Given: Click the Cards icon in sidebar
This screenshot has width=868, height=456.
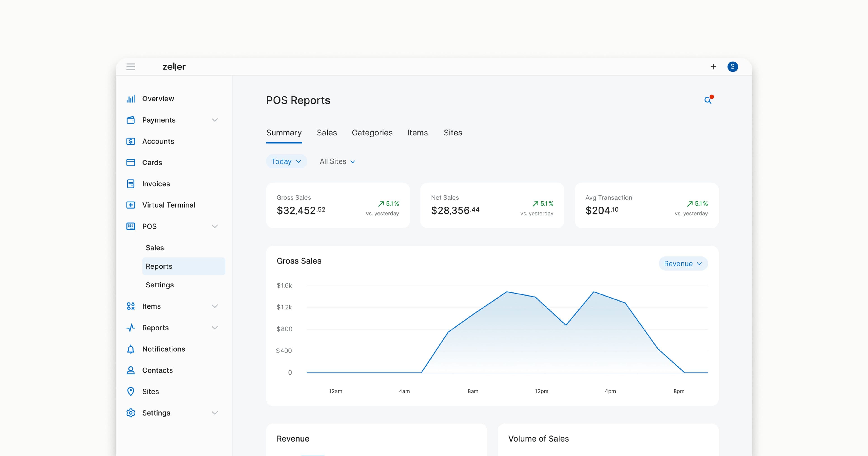Looking at the screenshot, I should pyautogui.click(x=131, y=162).
